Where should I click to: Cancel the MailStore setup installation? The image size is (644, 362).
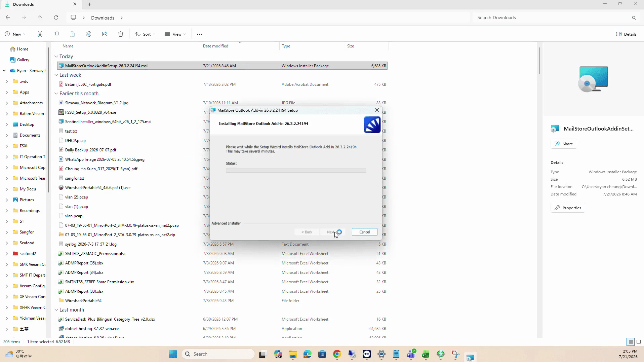pos(364,232)
